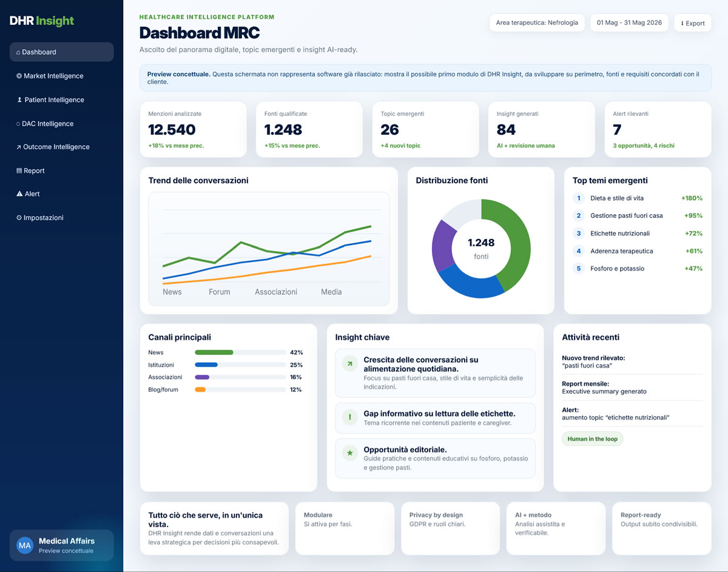
Task: Open the Crescita delle conversazioni insight
Action: coord(435,373)
